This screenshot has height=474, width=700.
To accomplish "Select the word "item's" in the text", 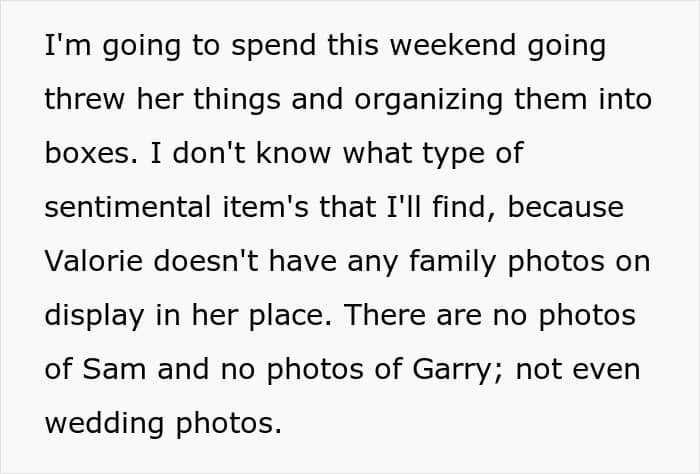I will 265,207.
